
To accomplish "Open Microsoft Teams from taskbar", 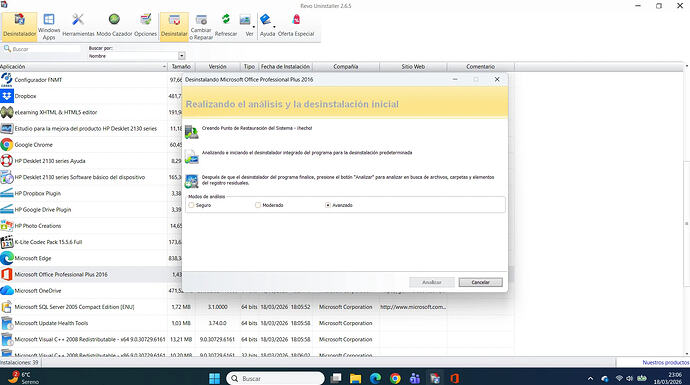I will pyautogui.click(x=415, y=378).
